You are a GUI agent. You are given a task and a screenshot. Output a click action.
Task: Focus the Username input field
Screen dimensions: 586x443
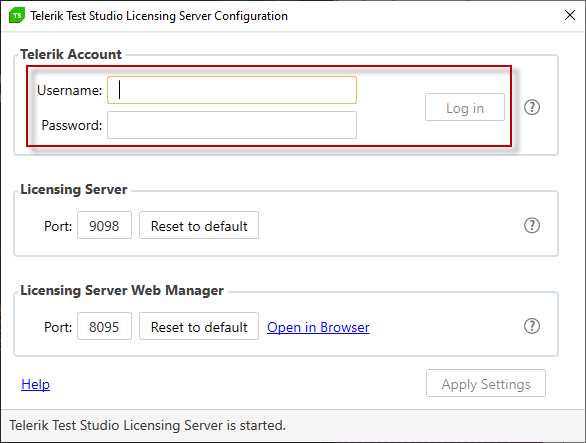(x=232, y=90)
